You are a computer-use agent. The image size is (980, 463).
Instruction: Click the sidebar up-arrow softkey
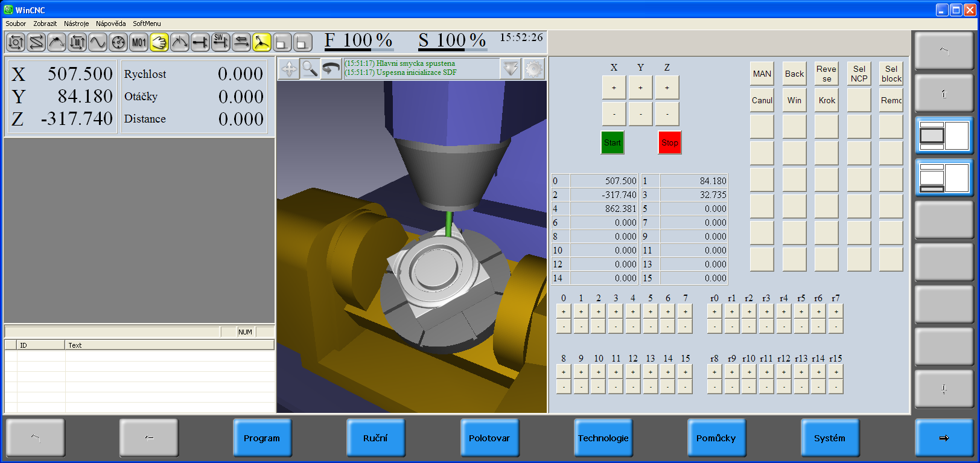(944, 94)
